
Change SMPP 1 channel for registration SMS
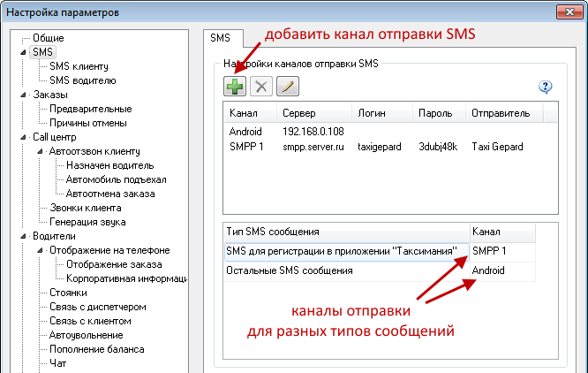click(502, 251)
